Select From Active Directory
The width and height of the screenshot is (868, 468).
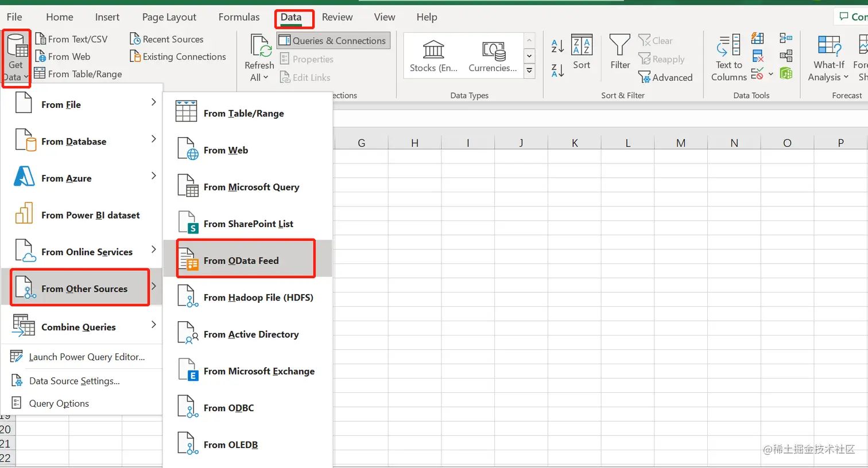[x=248, y=334]
